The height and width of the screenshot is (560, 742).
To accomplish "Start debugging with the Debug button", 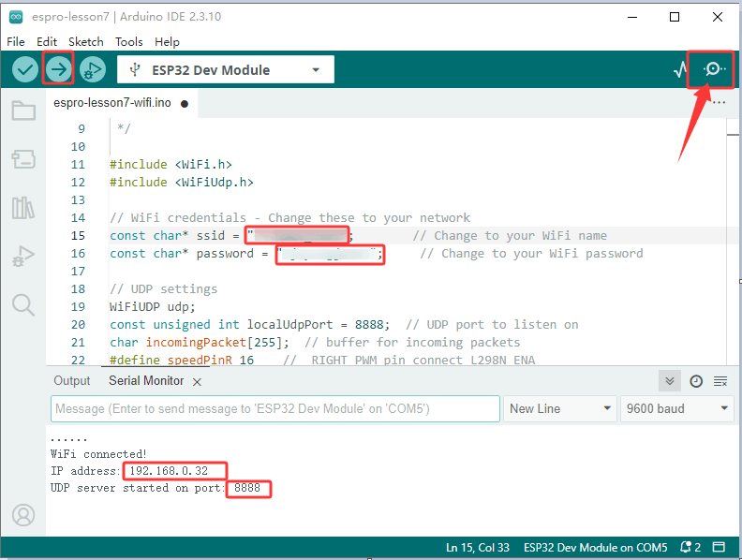I will point(92,69).
